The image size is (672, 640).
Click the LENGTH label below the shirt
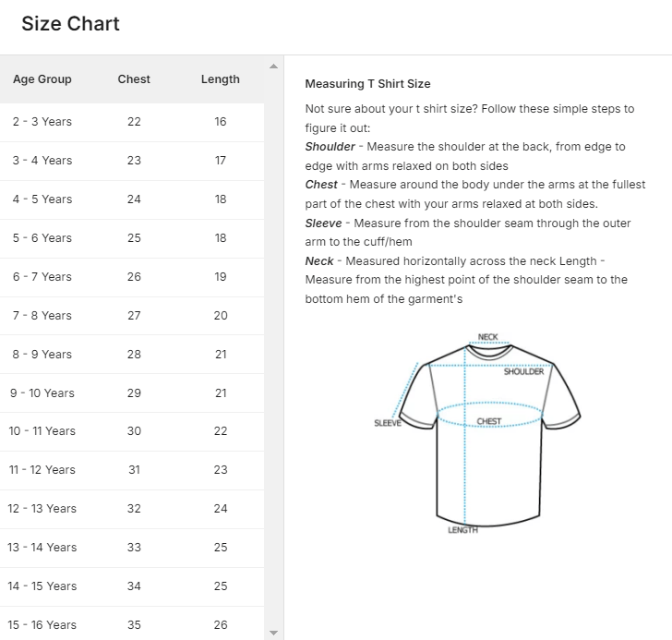click(462, 531)
